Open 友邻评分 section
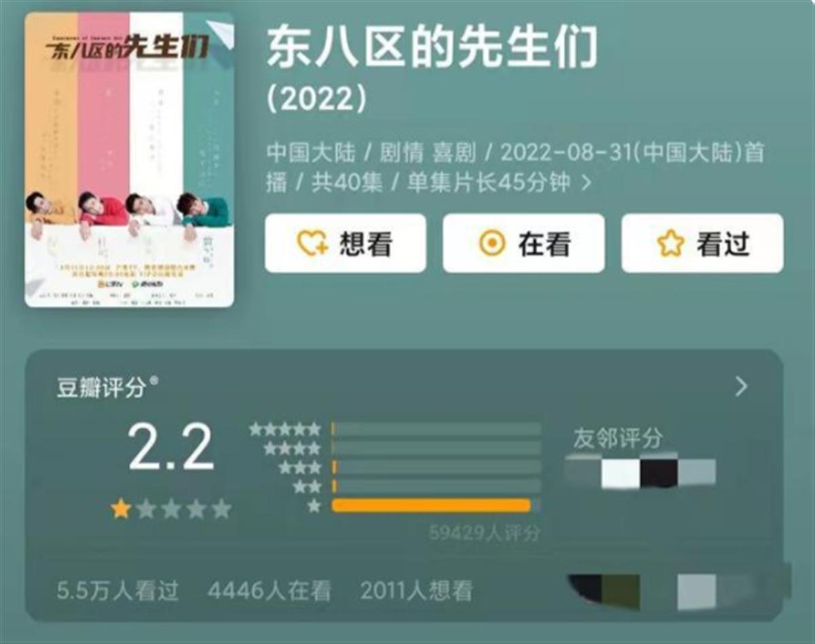Image resolution: width=815 pixels, height=644 pixels. pos(617,438)
